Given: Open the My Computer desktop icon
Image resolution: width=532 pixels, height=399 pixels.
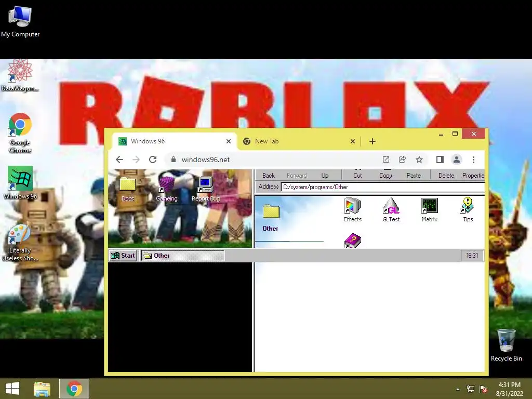Looking at the screenshot, I should [20, 21].
